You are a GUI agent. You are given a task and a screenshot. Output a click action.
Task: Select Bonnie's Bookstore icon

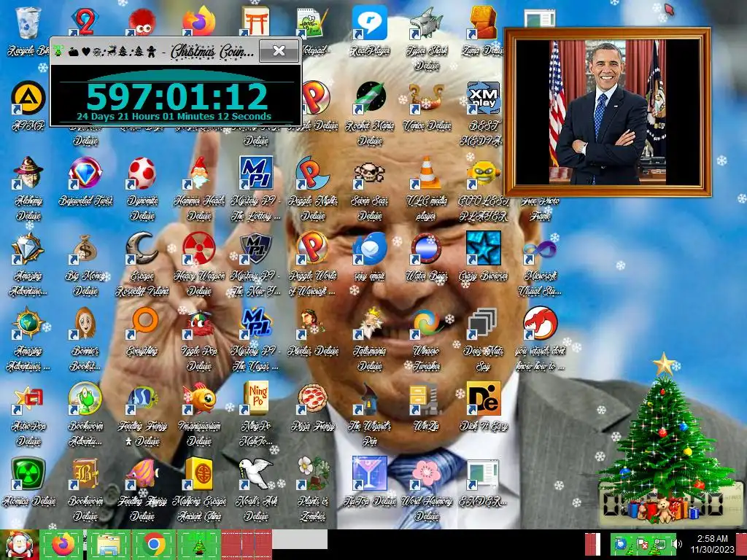(85, 323)
